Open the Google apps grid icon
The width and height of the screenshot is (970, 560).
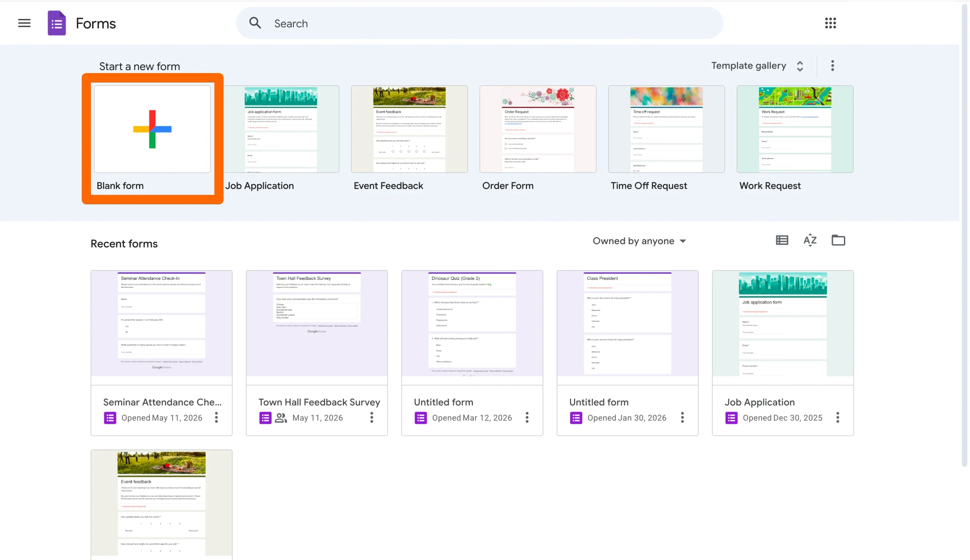pyautogui.click(x=831, y=23)
